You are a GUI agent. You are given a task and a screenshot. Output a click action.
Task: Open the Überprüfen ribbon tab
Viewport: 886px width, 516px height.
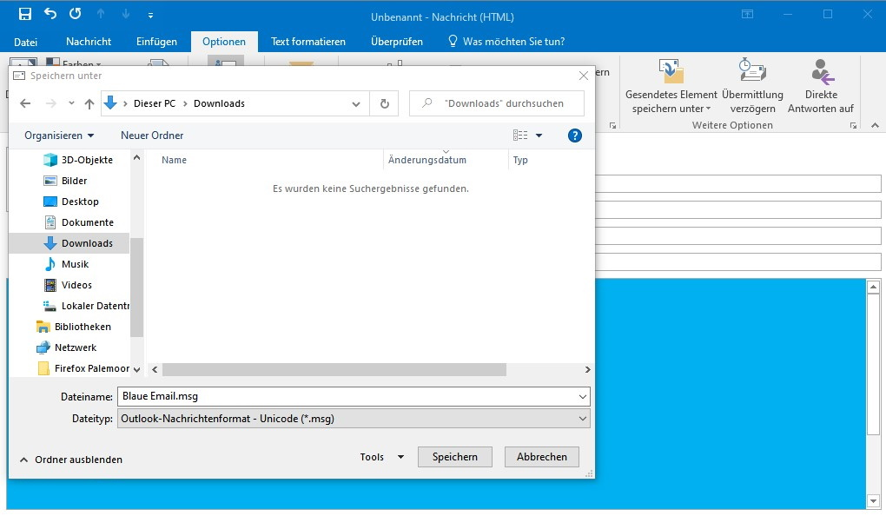[x=397, y=41]
